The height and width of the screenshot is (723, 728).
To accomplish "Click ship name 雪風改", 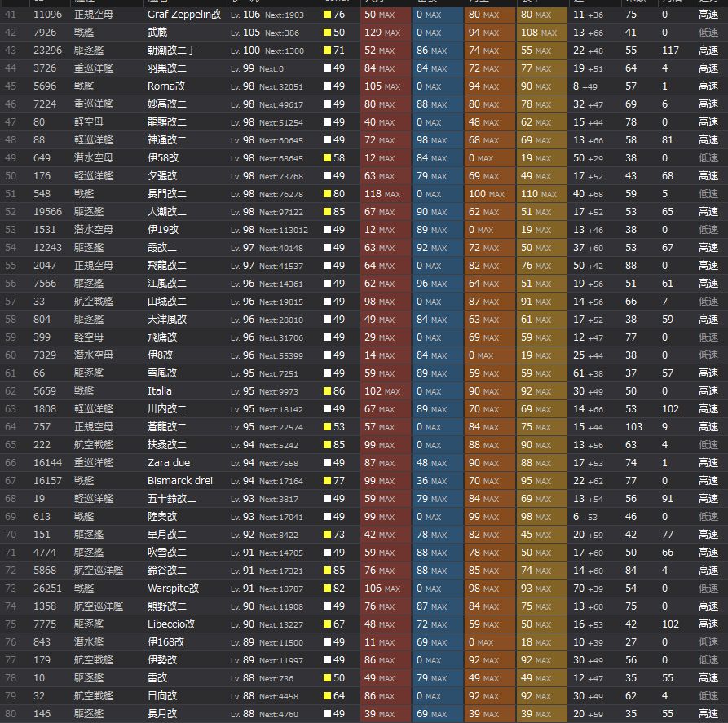I will [162, 373].
